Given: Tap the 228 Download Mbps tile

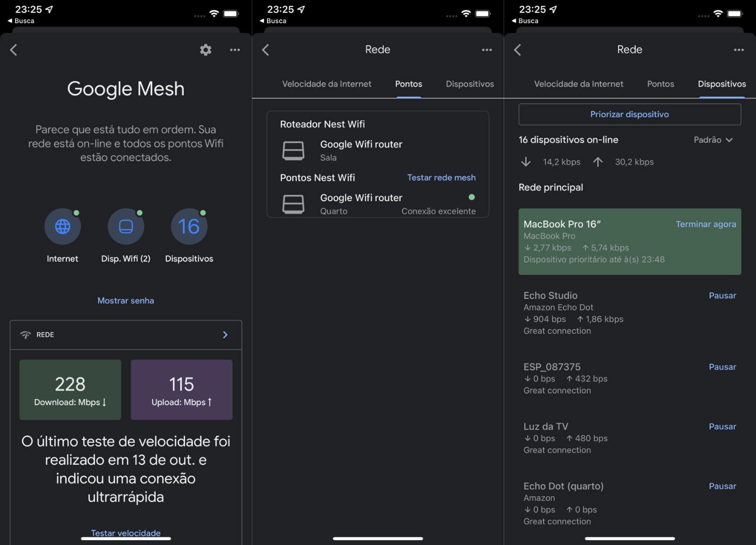Looking at the screenshot, I should coord(70,390).
